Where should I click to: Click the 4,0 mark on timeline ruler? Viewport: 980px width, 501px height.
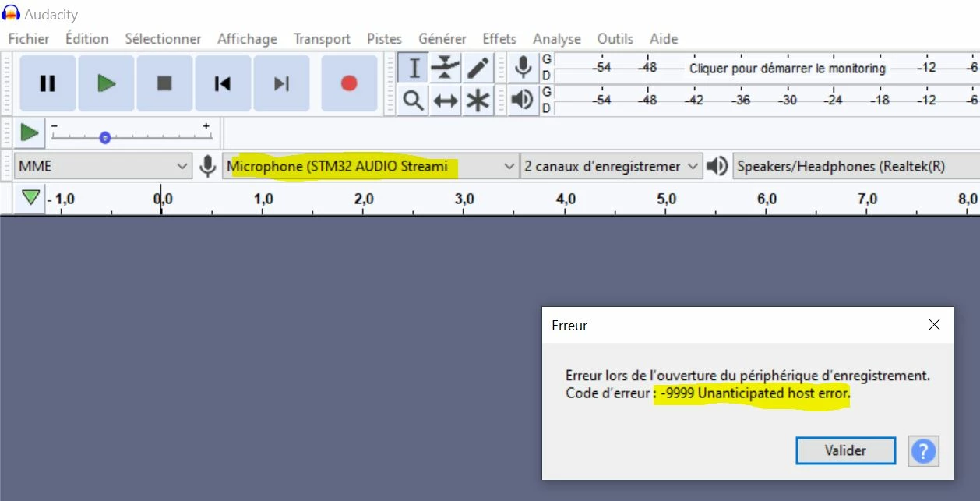coord(566,199)
